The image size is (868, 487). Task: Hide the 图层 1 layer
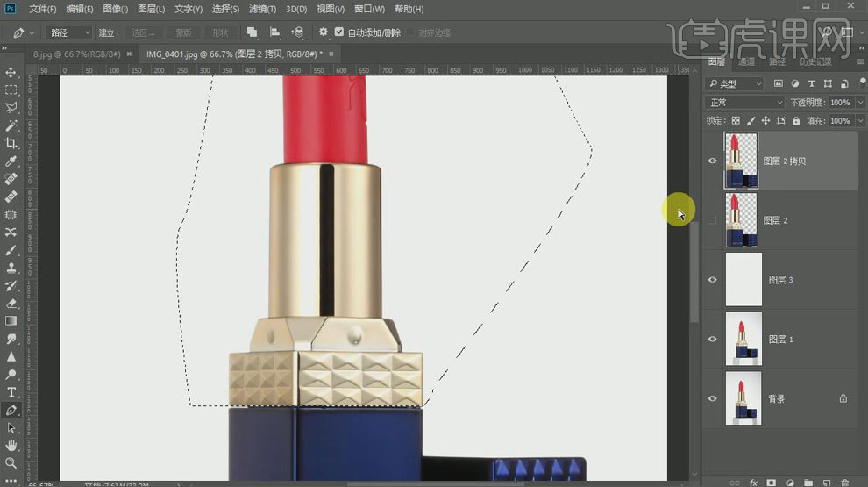[713, 339]
